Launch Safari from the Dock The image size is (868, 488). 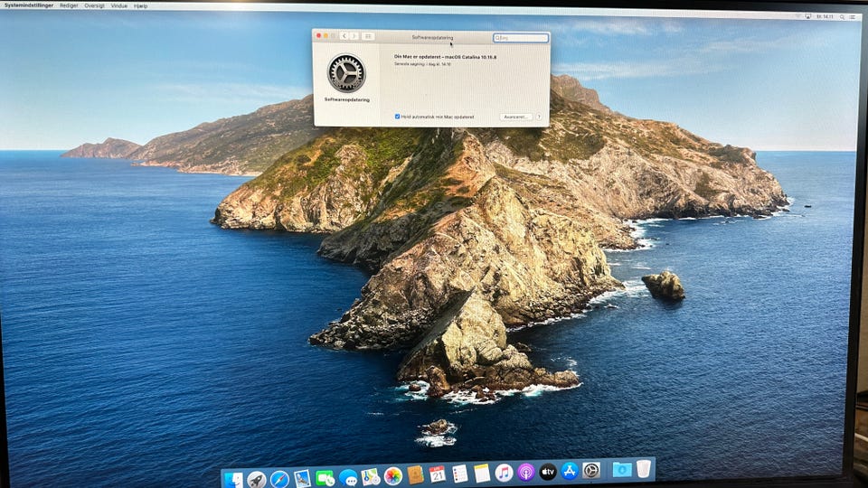pos(279,479)
